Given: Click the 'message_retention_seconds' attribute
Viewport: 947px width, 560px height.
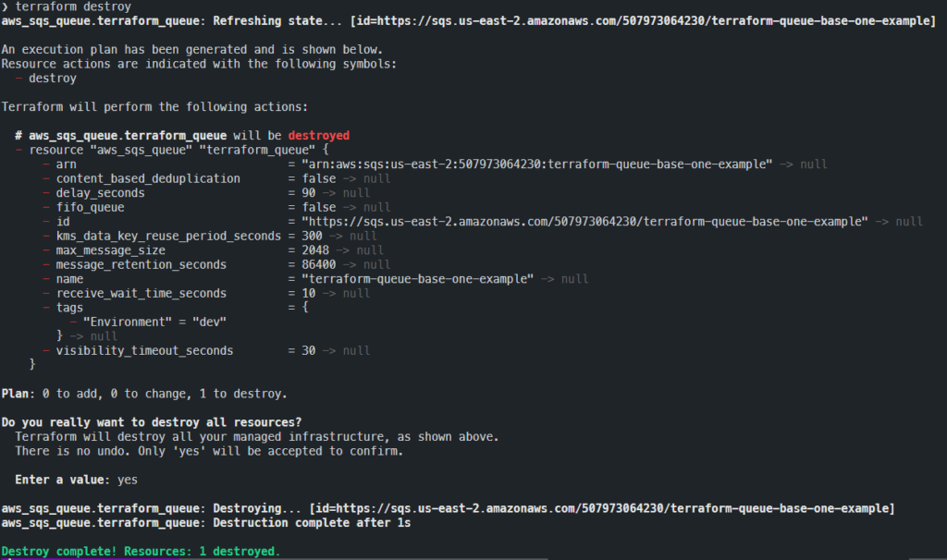Looking at the screenshot, I should (141, 264).
